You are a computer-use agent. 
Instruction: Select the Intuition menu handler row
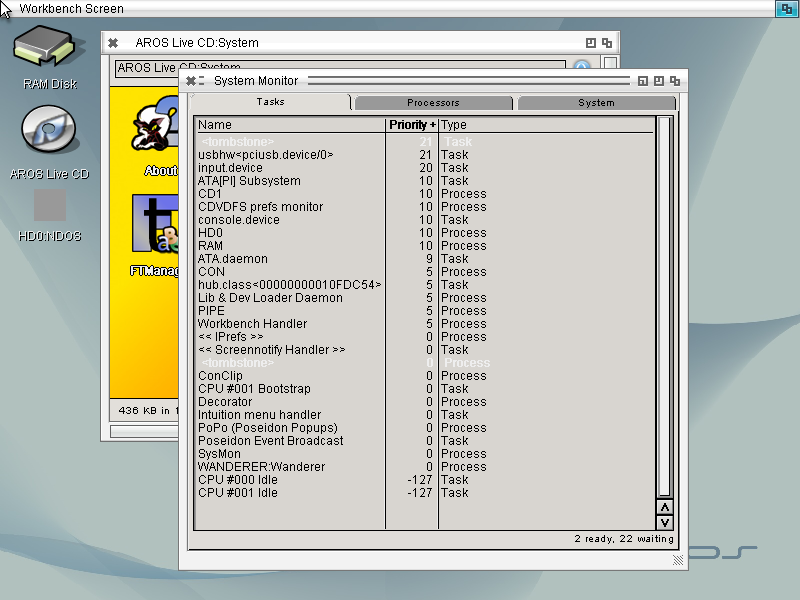tap(425, 415)
